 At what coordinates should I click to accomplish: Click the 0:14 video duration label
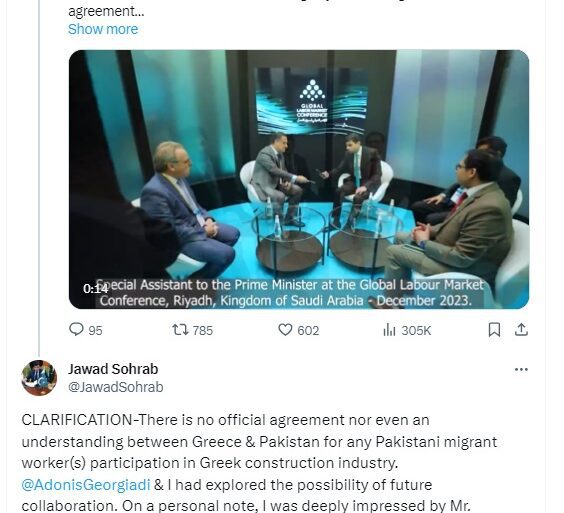click(x=95, y=289)
